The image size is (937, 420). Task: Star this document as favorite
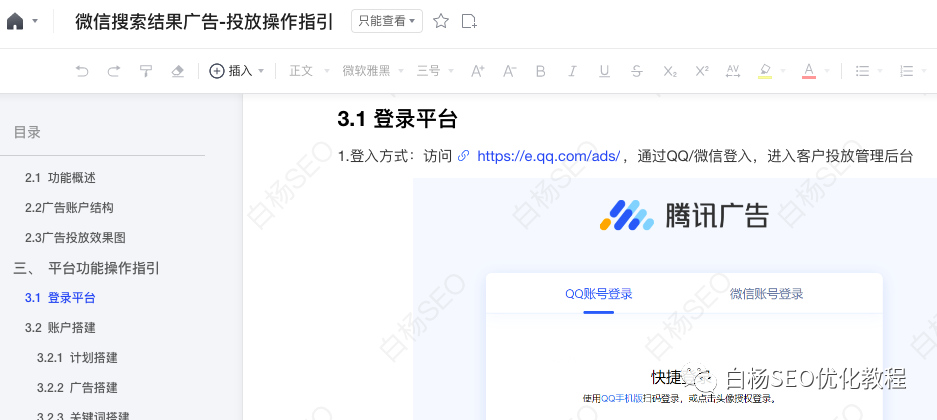point(441,22)
